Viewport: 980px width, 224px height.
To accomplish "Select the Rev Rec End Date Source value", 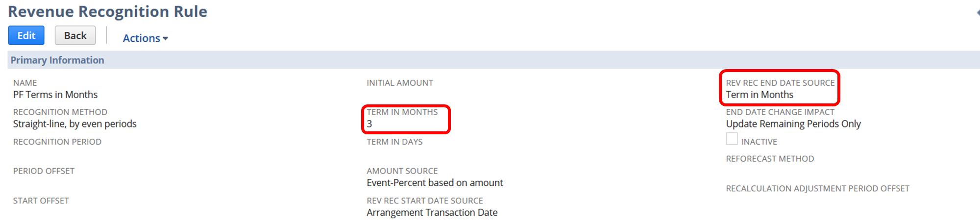I will point(759,95).
